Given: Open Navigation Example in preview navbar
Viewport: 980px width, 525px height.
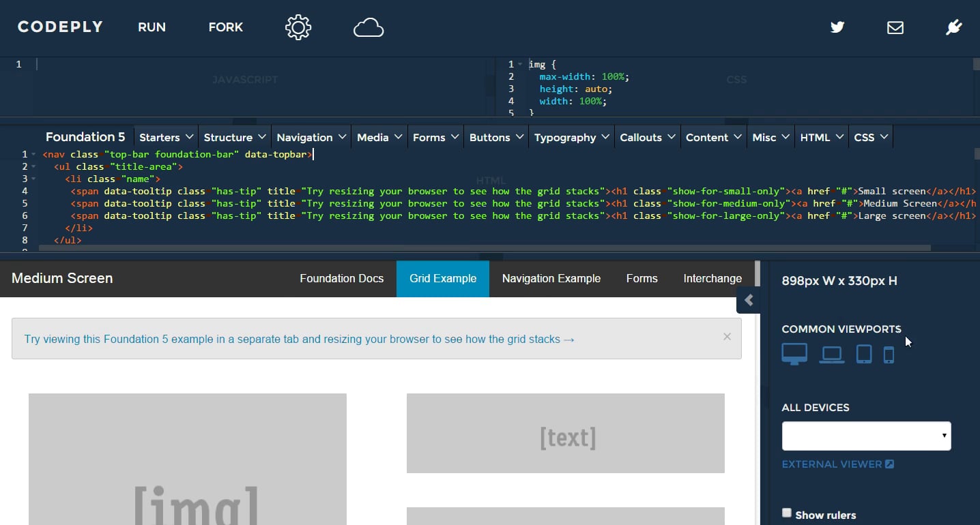Looking at the screenshot, I should (x=551, y=278).
